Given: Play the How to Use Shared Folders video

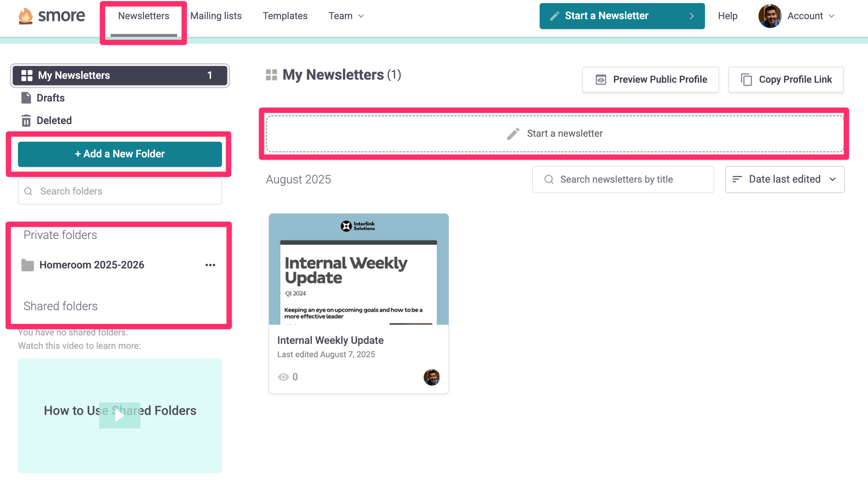Looking at the screenshot, I should 119,415.
